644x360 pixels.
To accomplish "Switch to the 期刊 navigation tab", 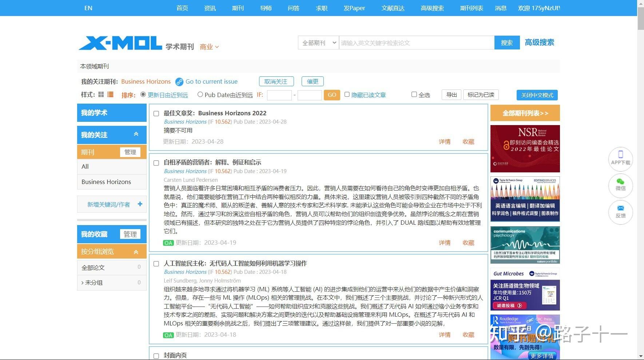I will [238, 8].
